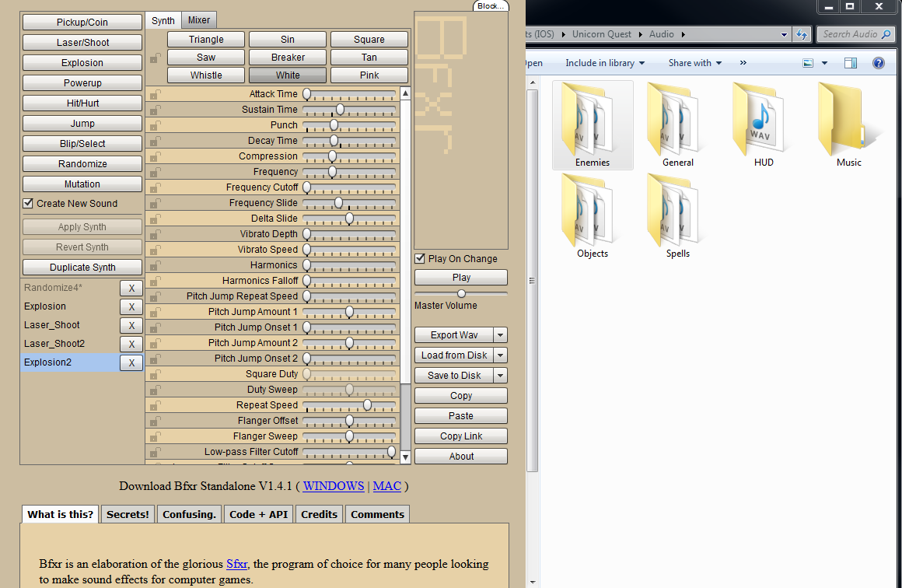Toggle the lock icon beside Compression
Screen dimensions: 902x588
(x=155, y=156)
